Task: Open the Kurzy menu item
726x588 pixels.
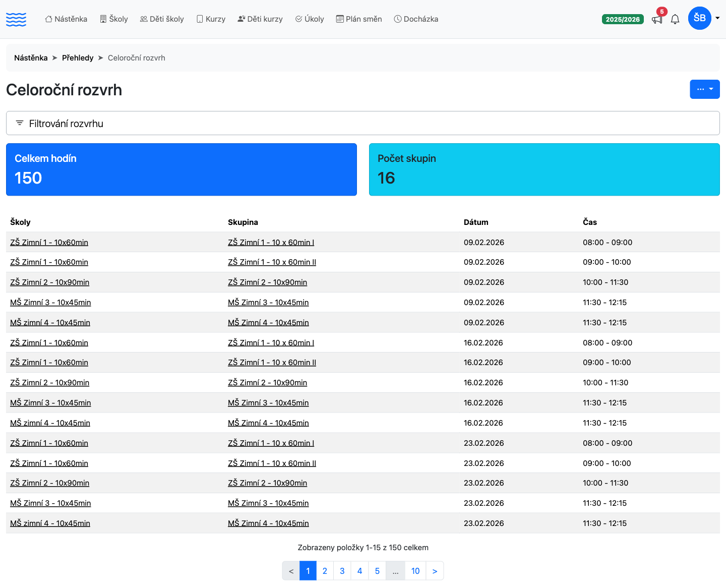Action: point(211,19)
